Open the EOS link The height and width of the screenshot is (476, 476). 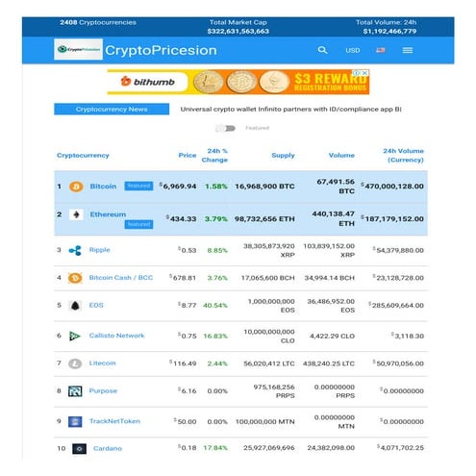pyautogui.click(x=96, y=305)
